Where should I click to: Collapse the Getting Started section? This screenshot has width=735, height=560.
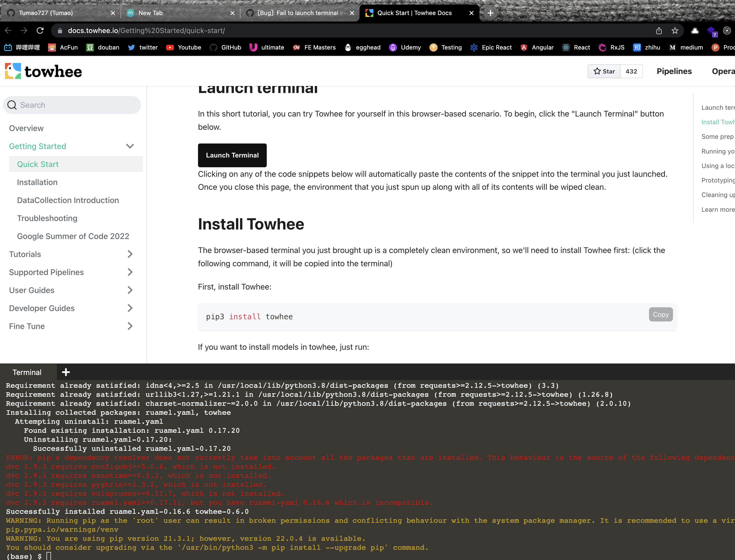pyautogui.click(x=130, y=146)
